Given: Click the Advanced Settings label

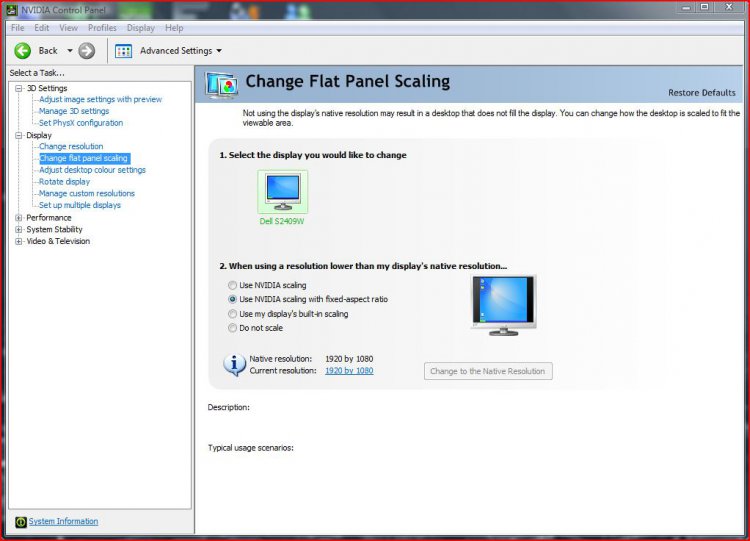Looking at the screenshot, I should pyautogui.click(x=176, y=51).
